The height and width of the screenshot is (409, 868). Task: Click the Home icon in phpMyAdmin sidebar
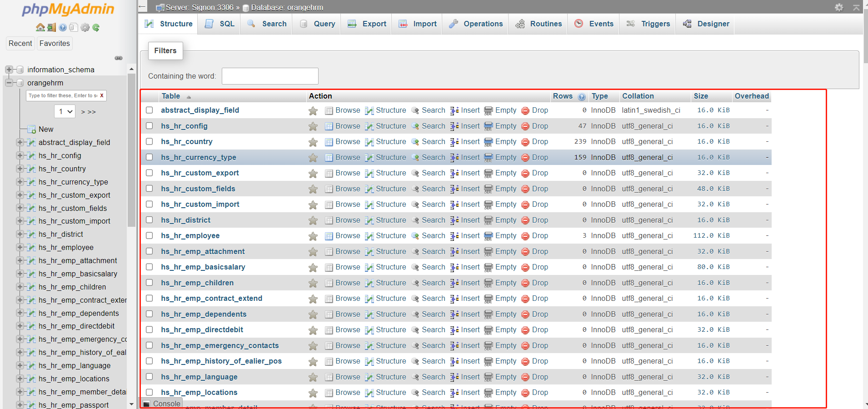(x=40, y=27)
